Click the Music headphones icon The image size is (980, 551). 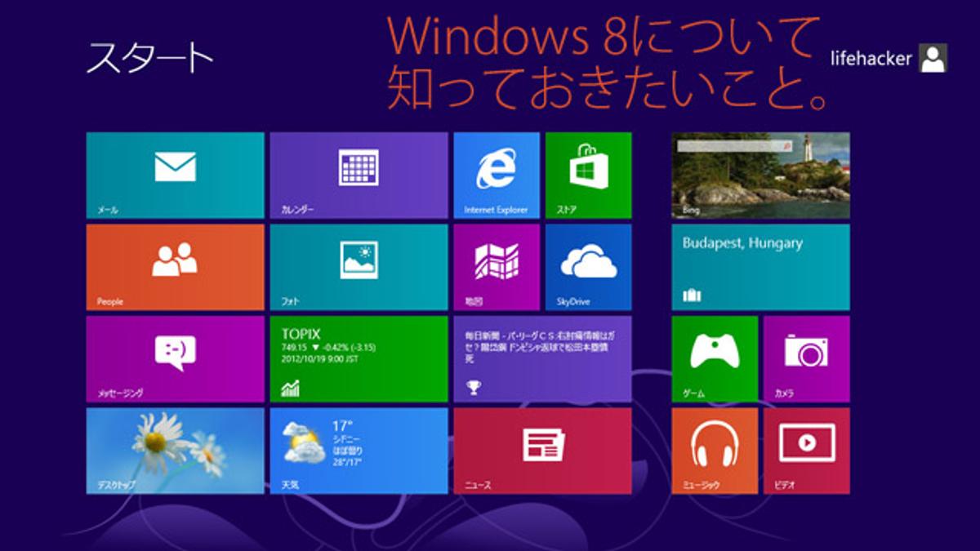[715, 443]
